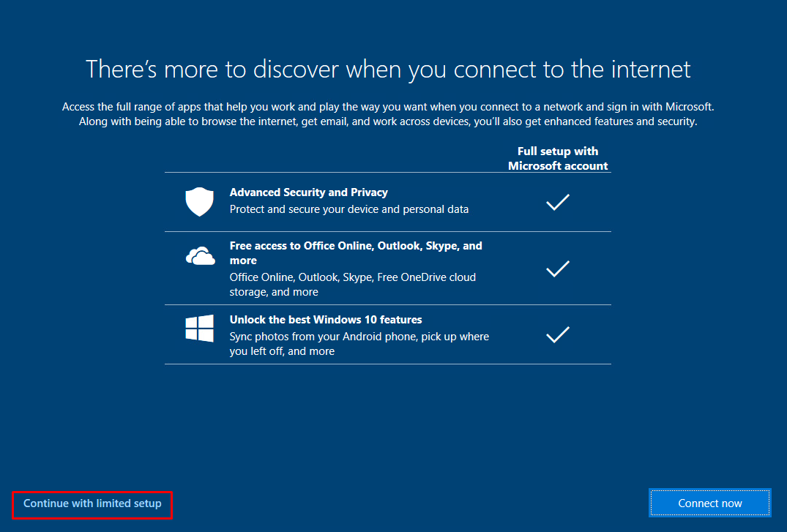
Task: Click checkmark for Advanced Security and Privacy
Action: (x=558, y=202)
